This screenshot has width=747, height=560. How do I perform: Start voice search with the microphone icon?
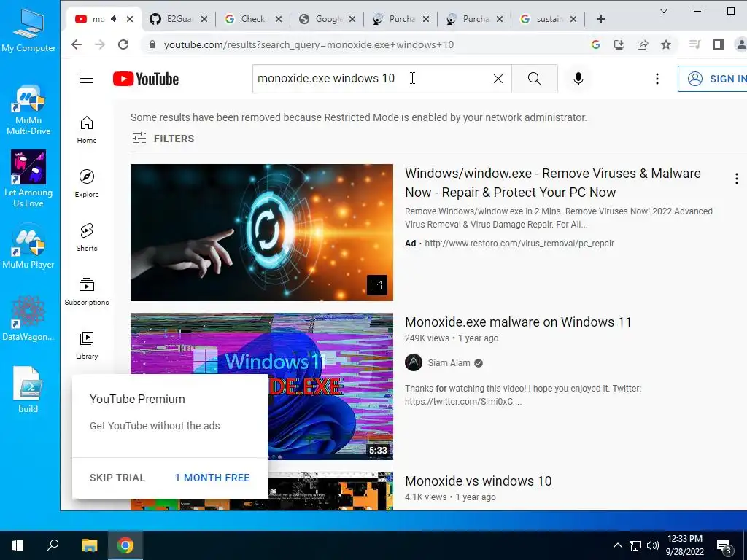pos(578,79)
